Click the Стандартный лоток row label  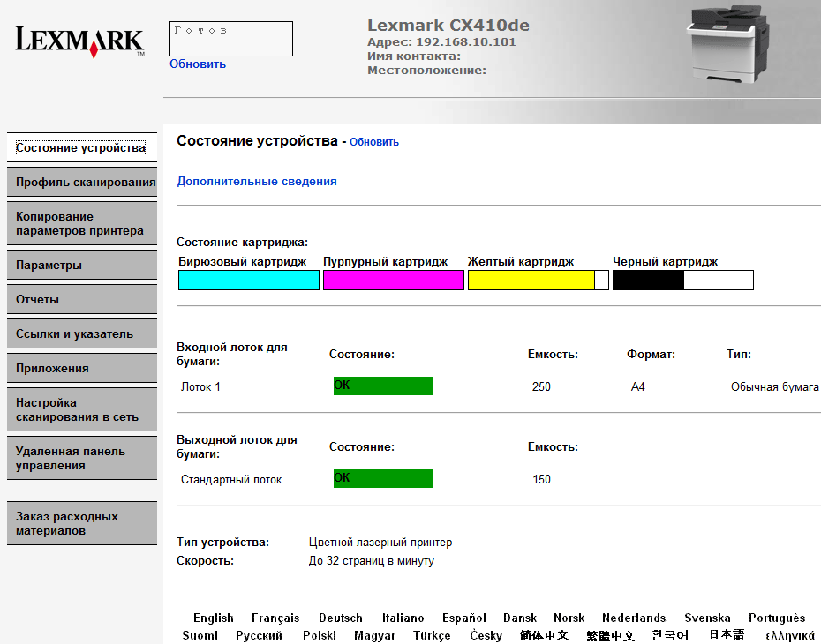231,479
